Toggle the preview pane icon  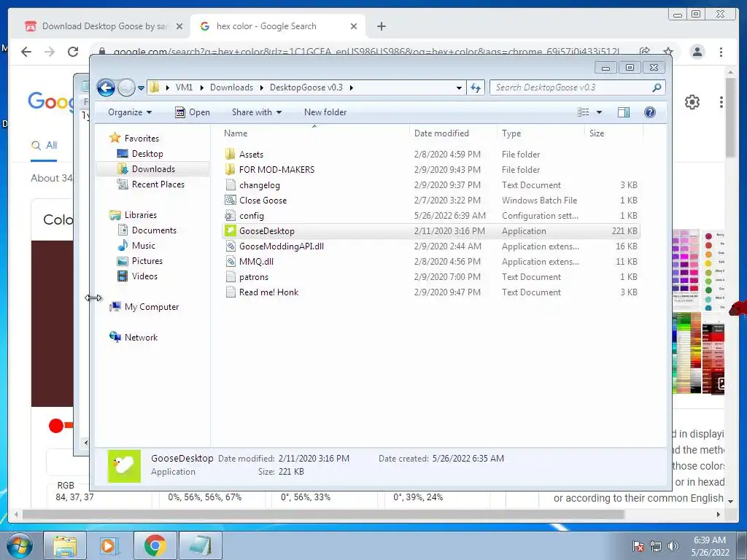pyautogui.click(x=624, y=112)
